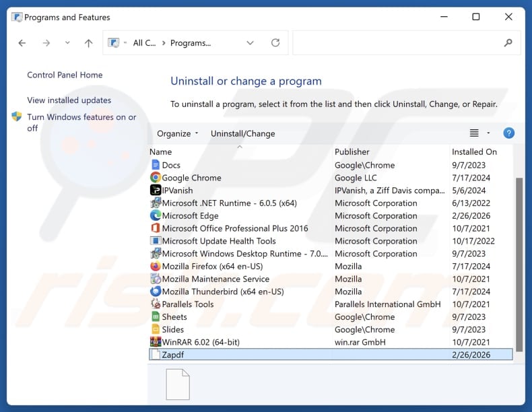
Task: Click the Programs... breadcrumb
Action: coord(191,43)
